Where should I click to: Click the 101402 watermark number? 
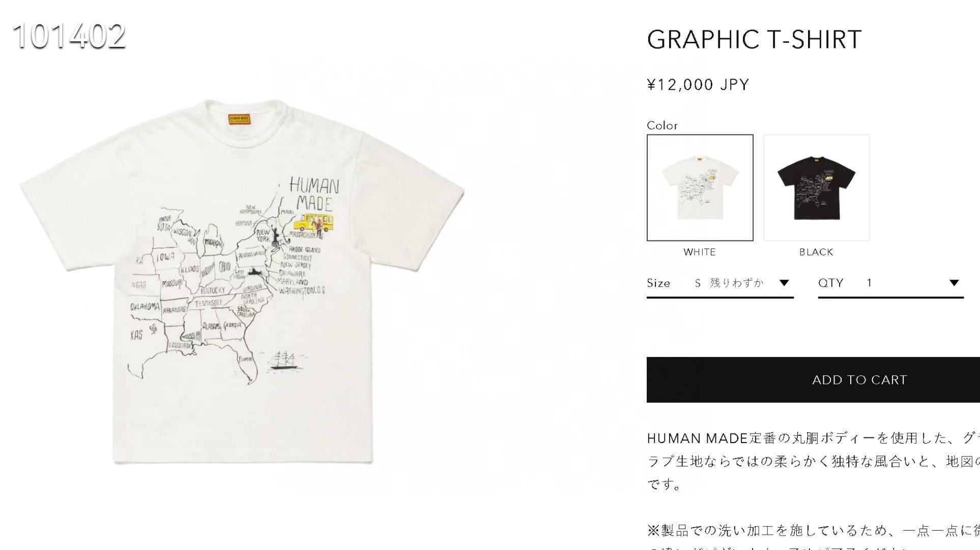pos(69,36)
